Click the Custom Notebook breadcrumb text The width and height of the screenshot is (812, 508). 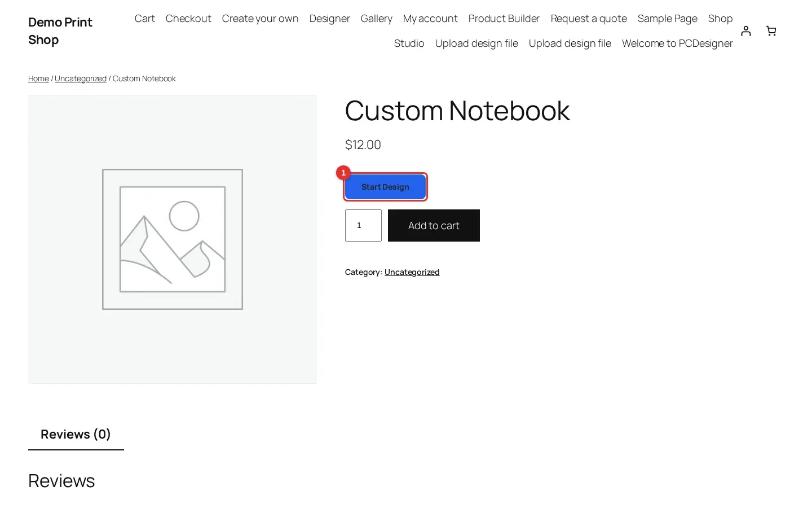(144, 78)
